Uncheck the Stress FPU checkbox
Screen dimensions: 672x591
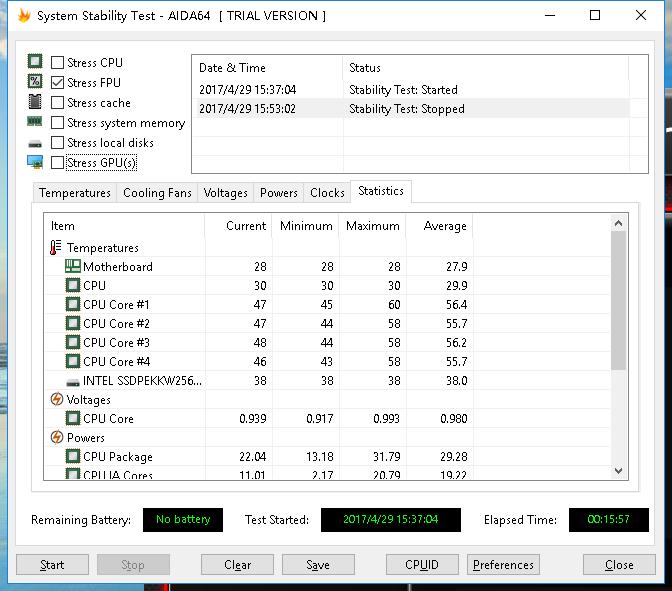coord(57,82)
